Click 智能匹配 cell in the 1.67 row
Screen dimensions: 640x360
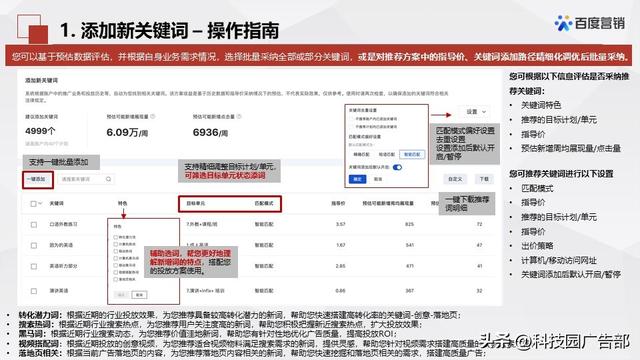(264, 245)
